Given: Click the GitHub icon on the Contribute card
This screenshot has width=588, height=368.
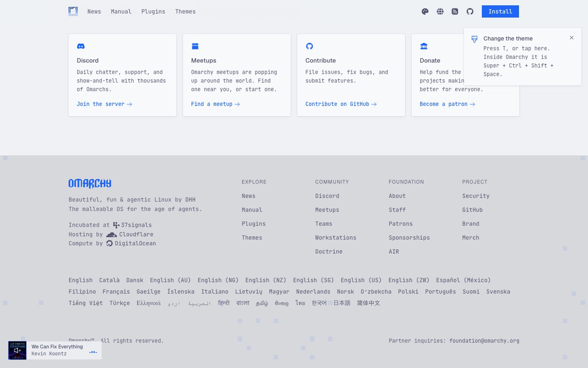Looking at the screenshot, I should 310,46.
